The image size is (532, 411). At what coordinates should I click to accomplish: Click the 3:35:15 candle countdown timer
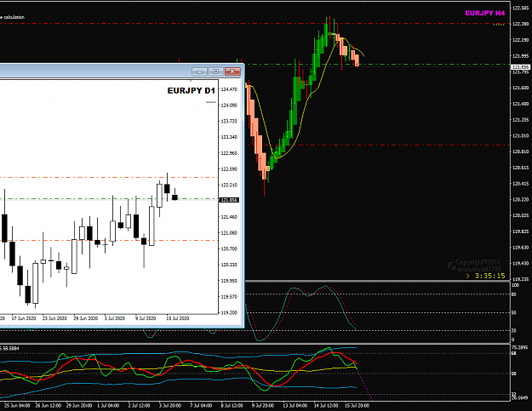click(x=489, y=276)
